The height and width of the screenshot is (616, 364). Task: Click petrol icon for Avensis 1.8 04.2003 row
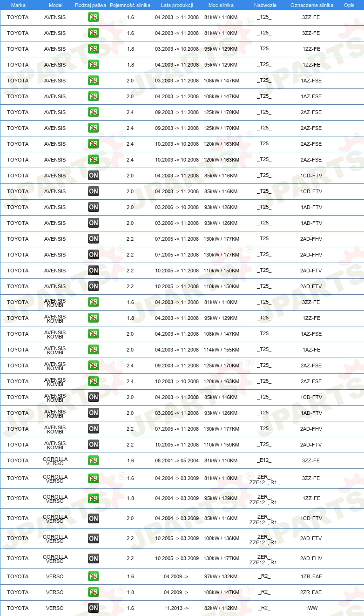[94, 65]
